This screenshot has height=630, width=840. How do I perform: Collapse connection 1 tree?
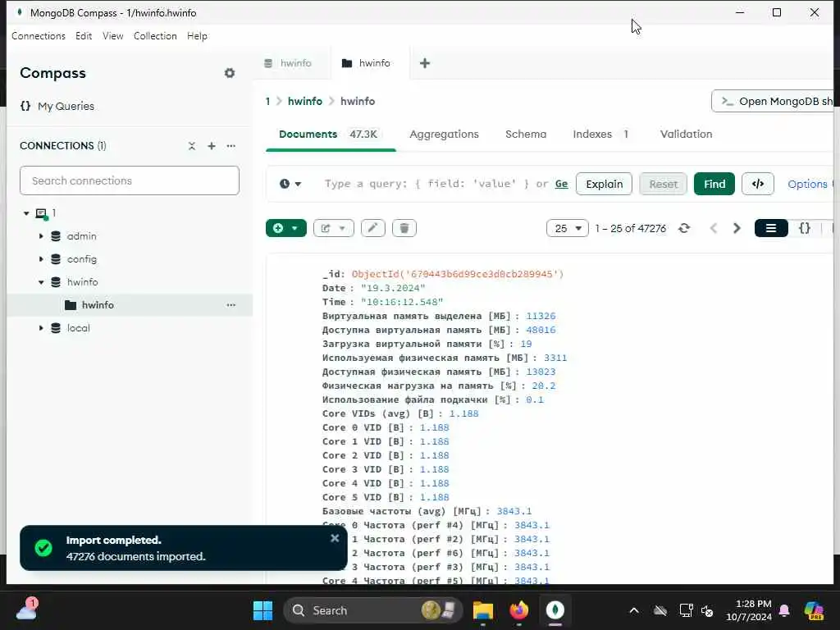[x=26, y=213]
